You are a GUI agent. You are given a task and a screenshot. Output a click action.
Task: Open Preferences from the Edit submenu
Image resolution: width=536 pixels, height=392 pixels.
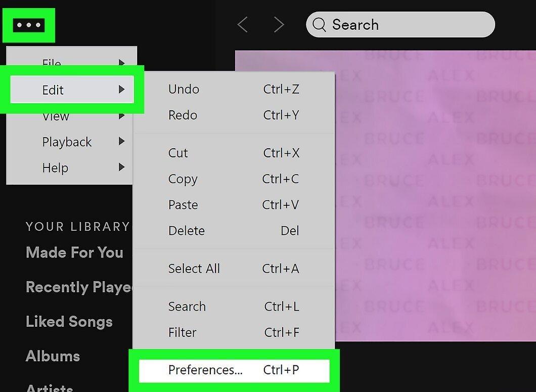coord(234,370)
